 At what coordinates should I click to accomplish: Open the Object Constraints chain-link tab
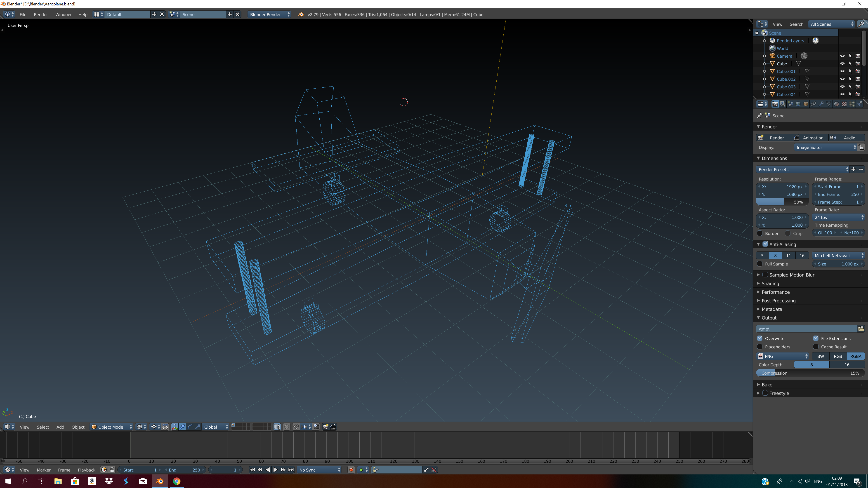814,104
